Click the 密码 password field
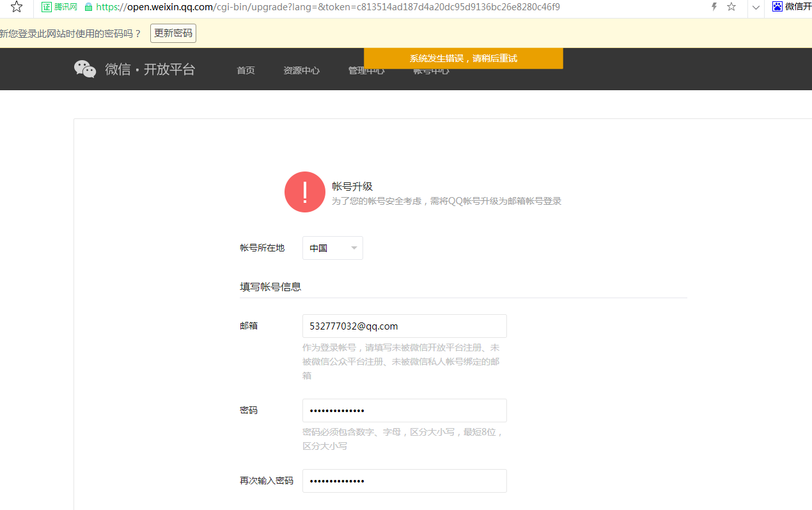The width and height of the screenshot is (812, 510). pyautogui.click(x=405, y=410)
